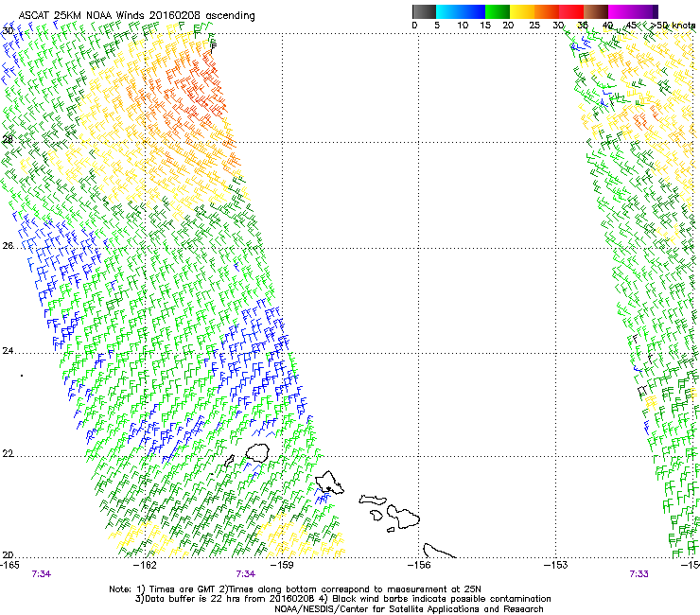Click the yellow 20-25 knots legend segment
This screenshot has width=700, height=615.
(522, 12)
